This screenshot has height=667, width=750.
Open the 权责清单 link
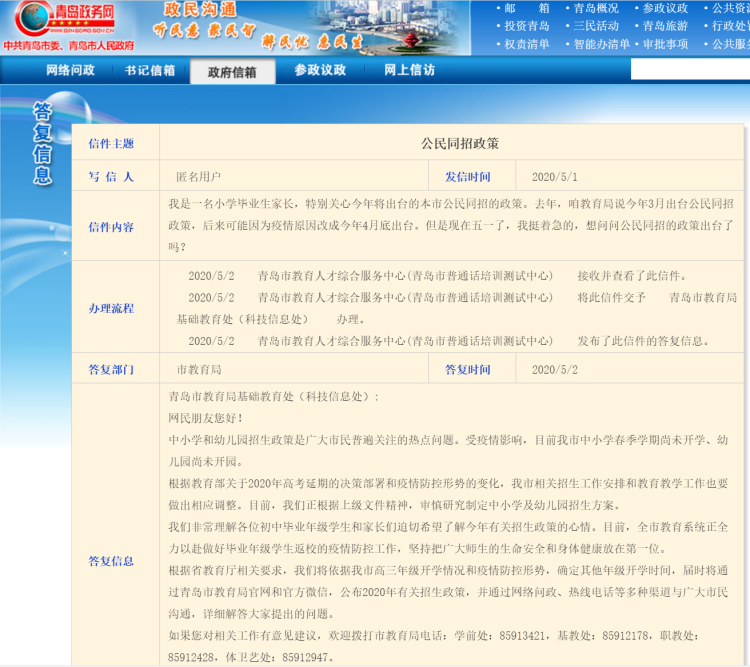[x=527, y=44]
